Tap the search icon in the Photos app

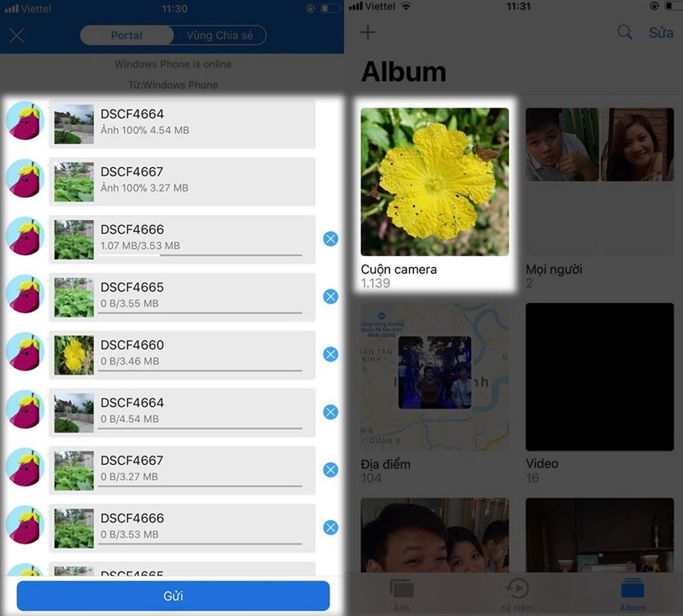[624, 32]
